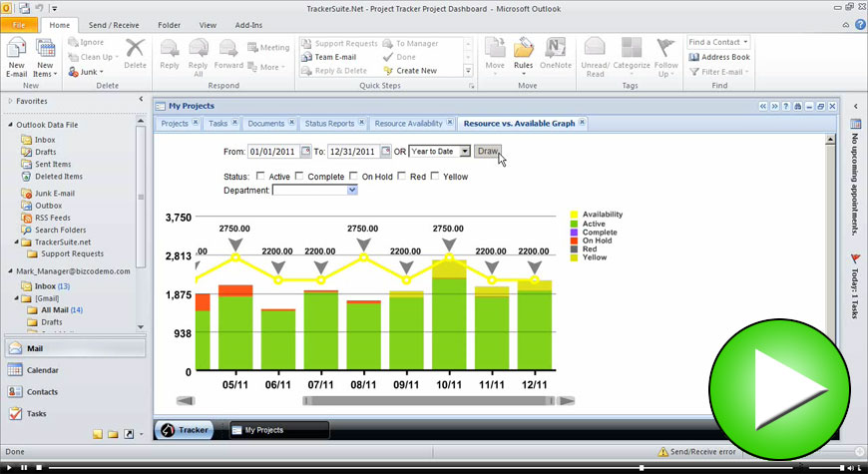This screenshot has width=868, height=474.
Task: Collapse the navigation pane chevron
Action: click(x=141, y=100)
